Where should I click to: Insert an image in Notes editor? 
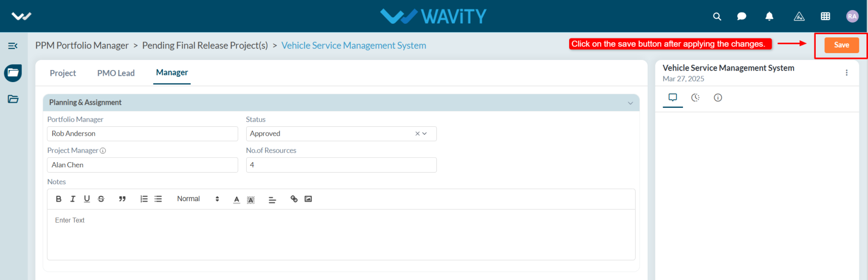[x=308, y=199]
